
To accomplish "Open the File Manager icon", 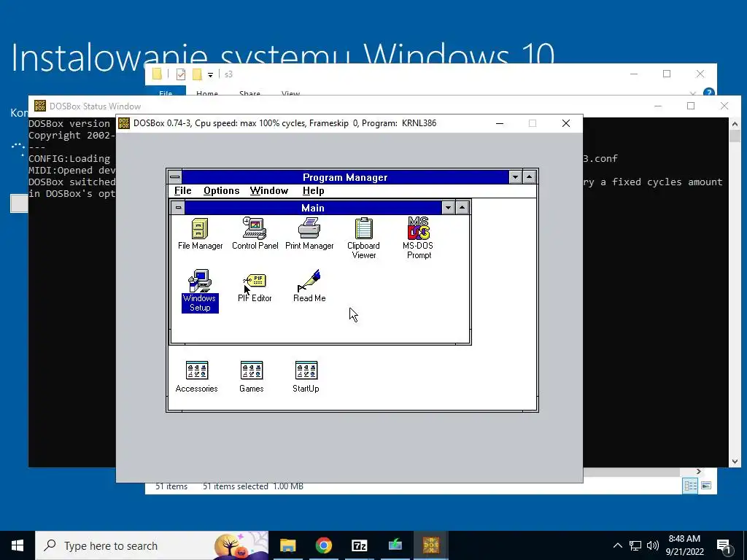I will click(x=200, y=234).
